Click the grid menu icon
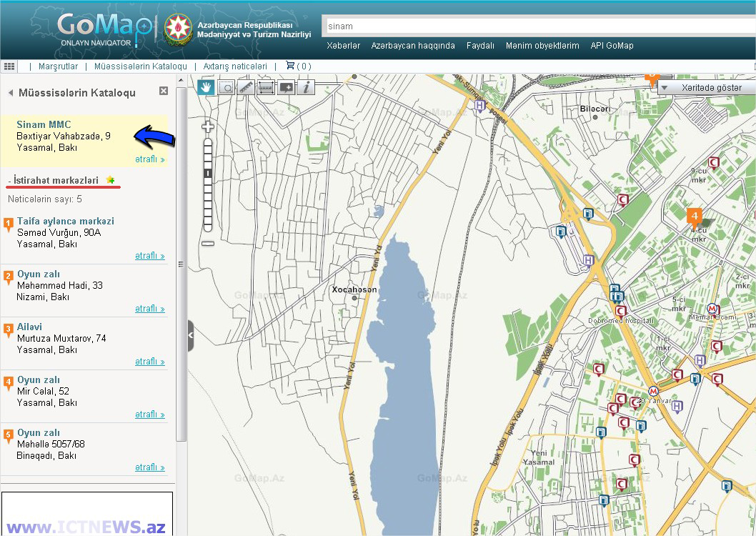Screen dimensions: 756x536 [x=9, y=66]
